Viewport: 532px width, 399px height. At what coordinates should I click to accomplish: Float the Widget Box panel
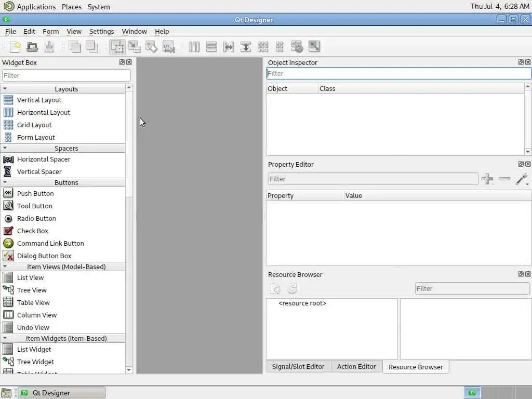click(x=122, y=62)
